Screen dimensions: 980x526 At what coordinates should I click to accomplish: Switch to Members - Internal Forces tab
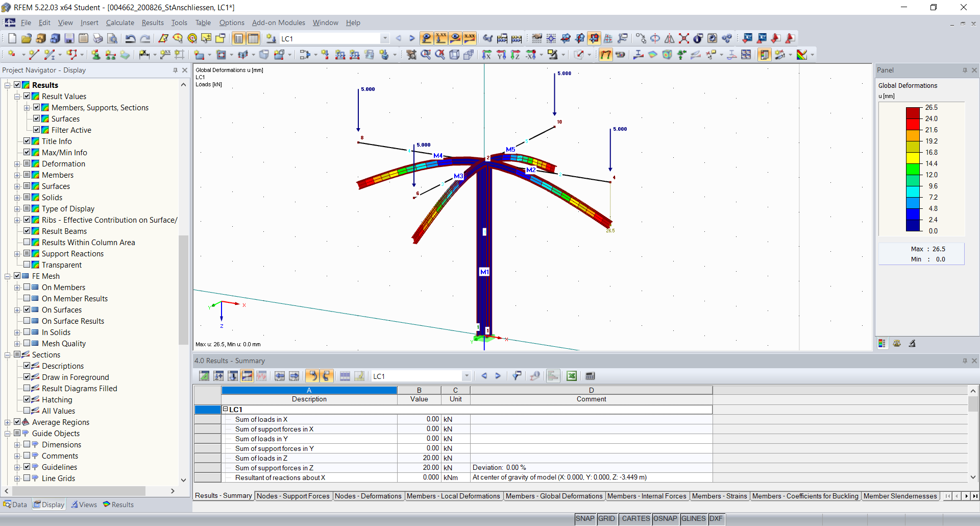tap(647, 496)
